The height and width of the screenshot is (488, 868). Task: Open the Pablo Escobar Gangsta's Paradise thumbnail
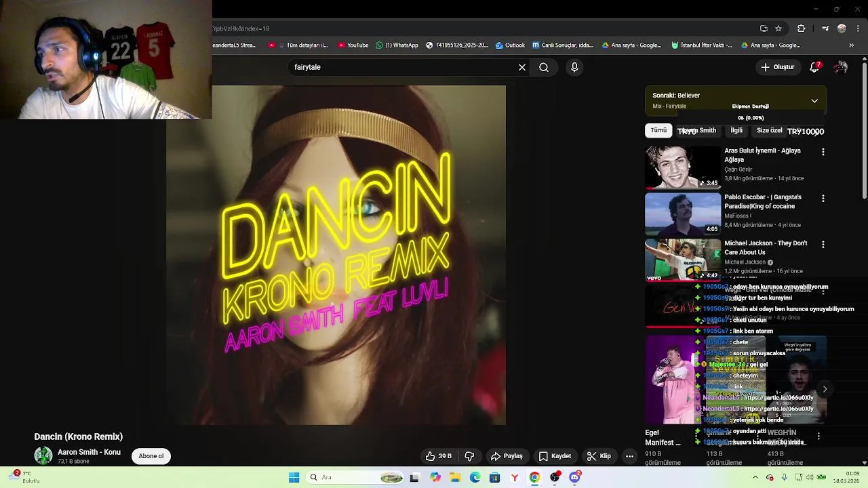pos(683,213)
